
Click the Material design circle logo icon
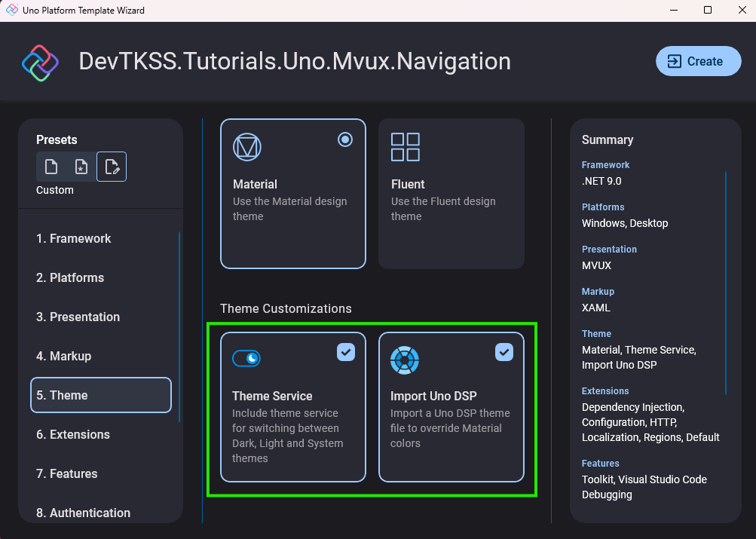pyautogui.click(x=248, y=147)
